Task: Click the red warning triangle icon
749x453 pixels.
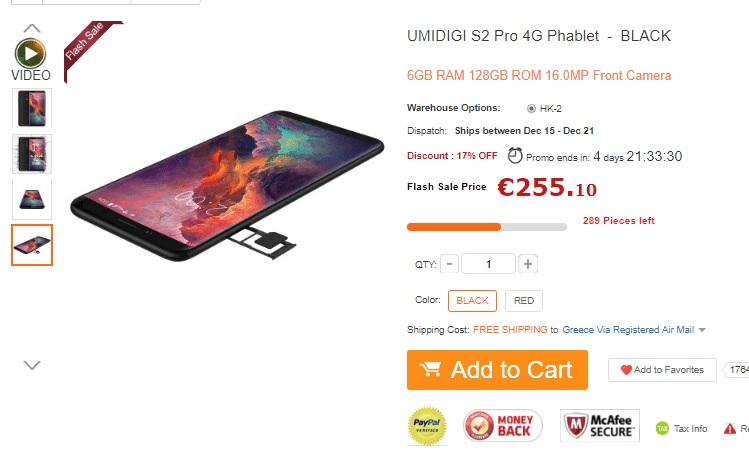Action: (x=729, y=429)
